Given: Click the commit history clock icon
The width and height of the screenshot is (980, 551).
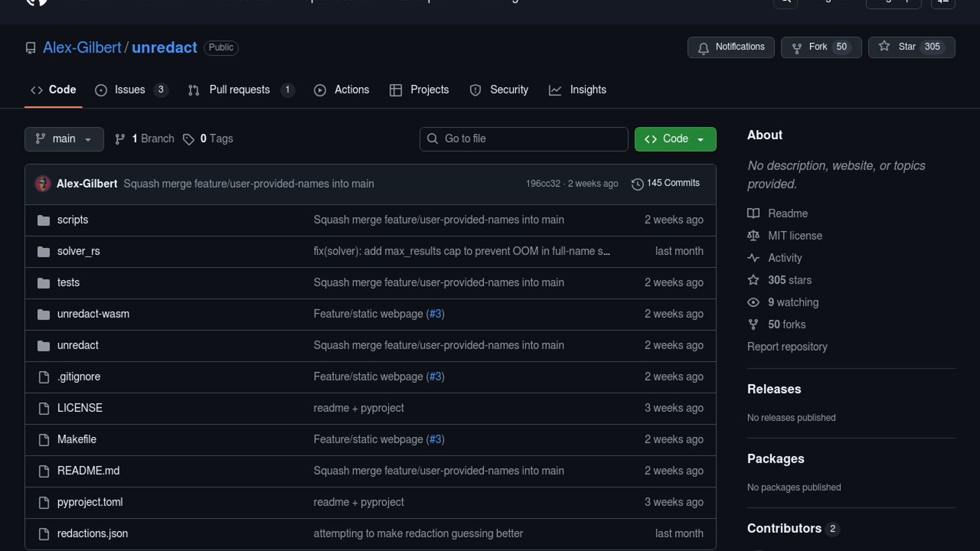Looking at the screenshot, I should pyautogui.click(x=637, y=184).
